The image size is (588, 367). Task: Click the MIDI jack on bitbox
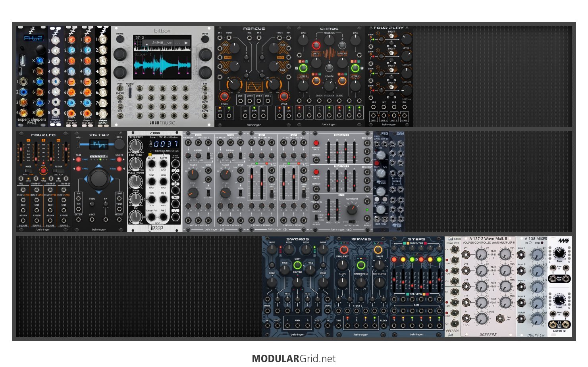click(120, 88)
